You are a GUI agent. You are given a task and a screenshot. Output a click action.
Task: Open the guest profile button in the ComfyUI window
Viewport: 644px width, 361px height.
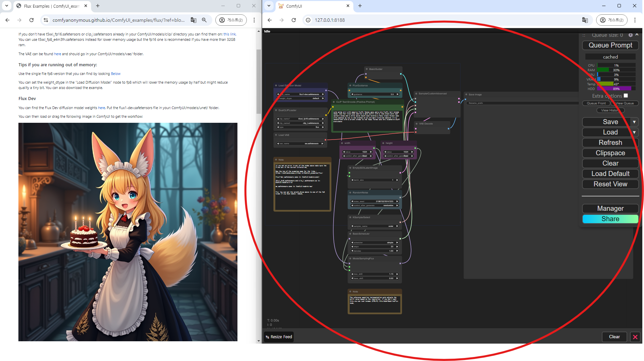point(612,20)
